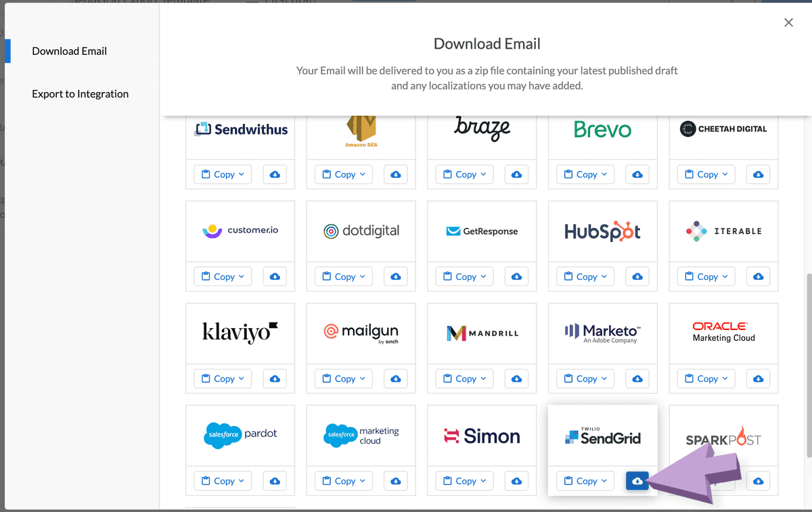This screenshot has height=512, width=812.
Task: Close the Download Email dialog
Action: [x=788, y=22]
